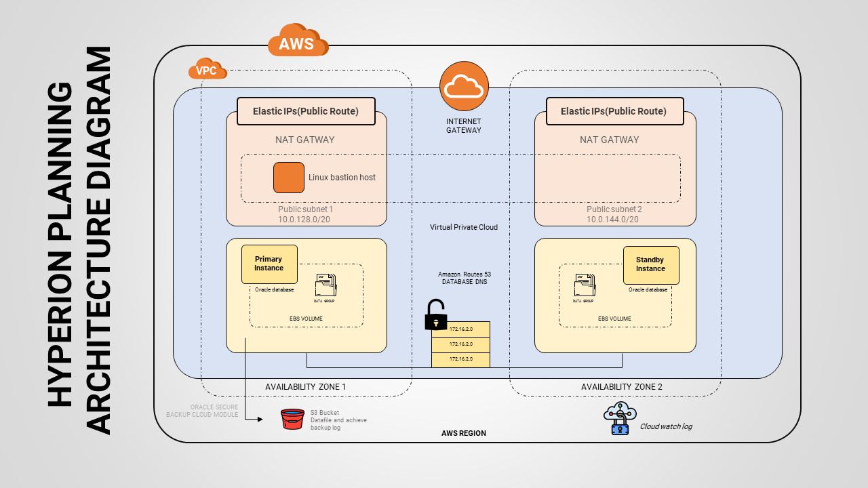The image size is (868, 488).
Task: Select the Linux bastion host label
Action: pyautogui.click(x=342, y=178)
